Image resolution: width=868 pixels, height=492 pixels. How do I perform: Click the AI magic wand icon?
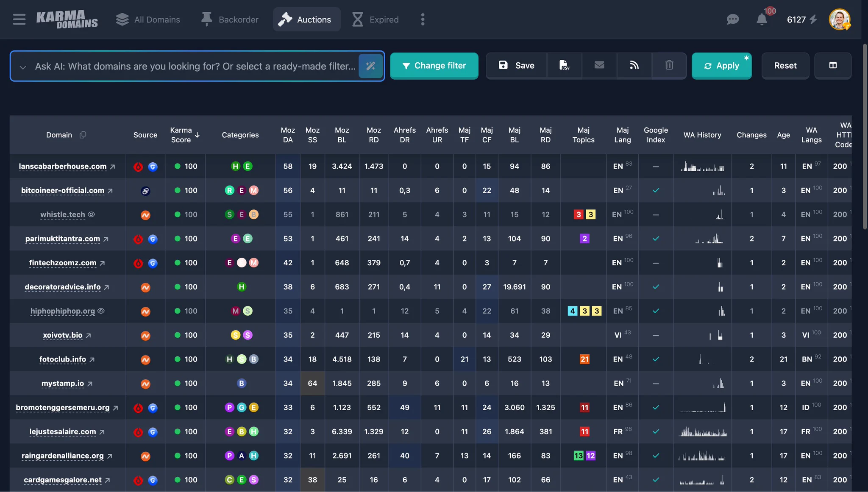(x=370, y=66)
